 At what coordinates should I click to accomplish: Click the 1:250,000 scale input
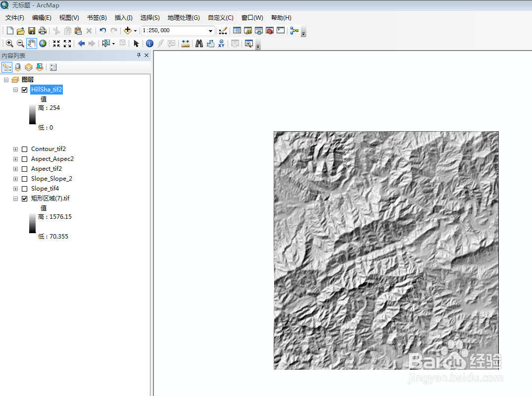click(174, 31)
